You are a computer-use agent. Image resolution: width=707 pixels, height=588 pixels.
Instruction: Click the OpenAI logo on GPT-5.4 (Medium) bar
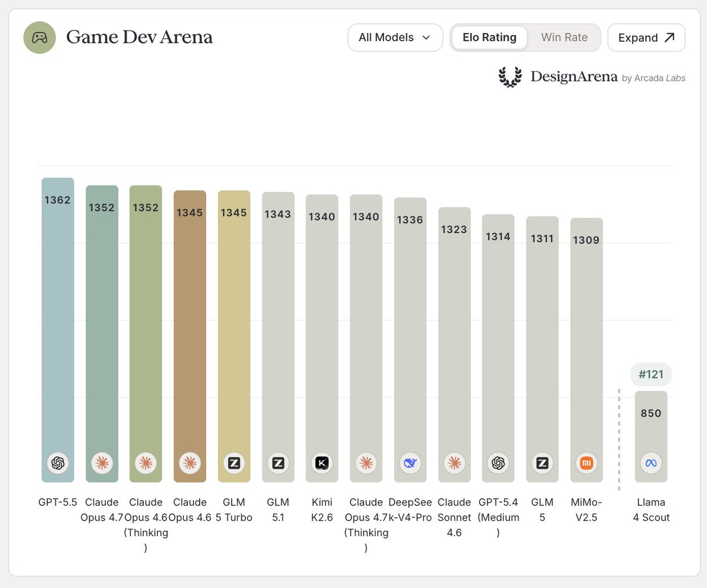(x=498, y=463)
